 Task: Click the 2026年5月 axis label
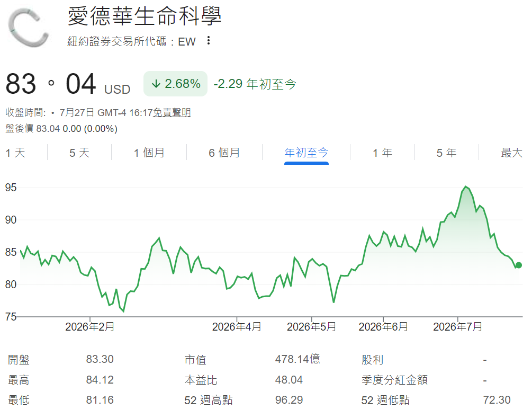pos(311,327)
